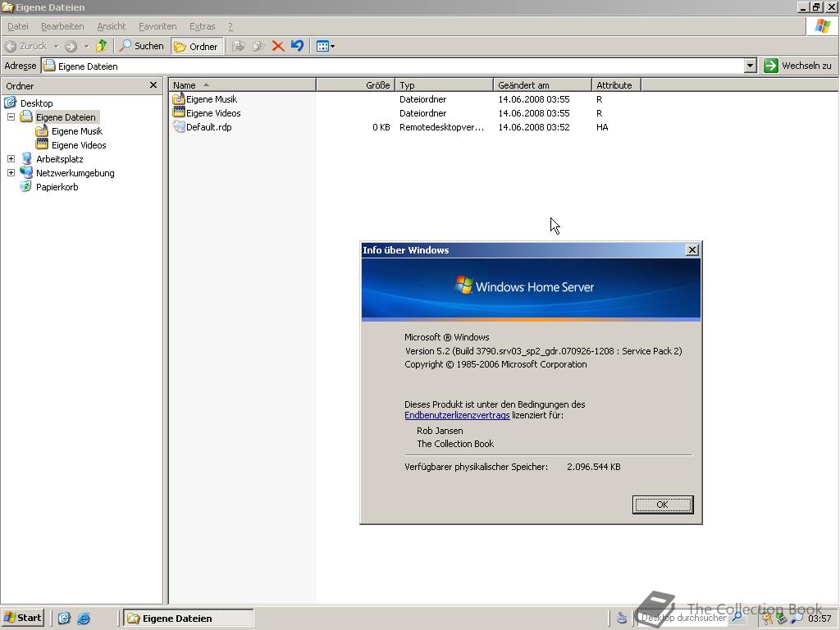Click the Zurück back arrow button
This screenshot has width=840, height=630.
point(25,46)
